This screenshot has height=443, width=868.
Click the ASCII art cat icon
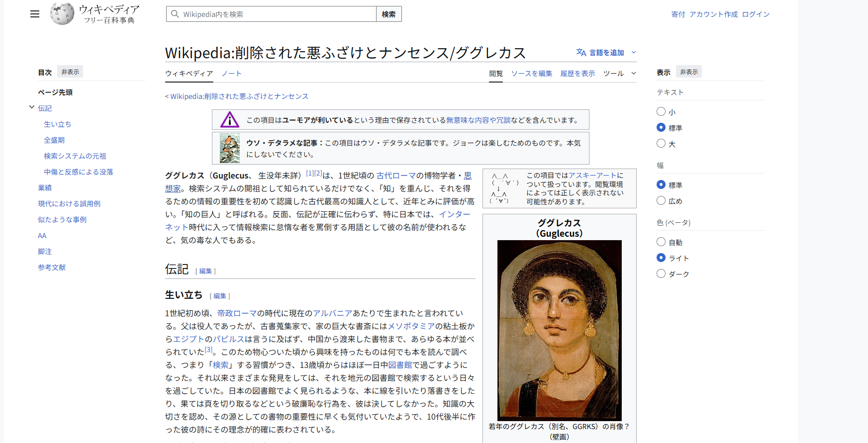504,188
